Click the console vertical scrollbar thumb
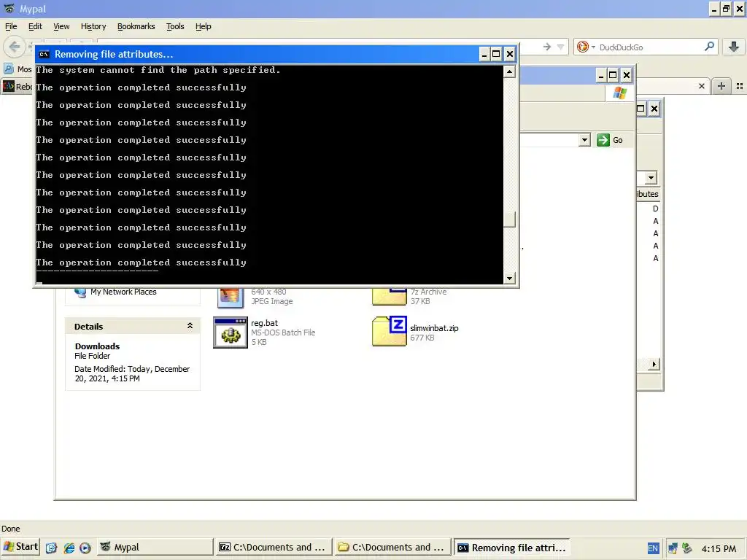 click(509, 219)
